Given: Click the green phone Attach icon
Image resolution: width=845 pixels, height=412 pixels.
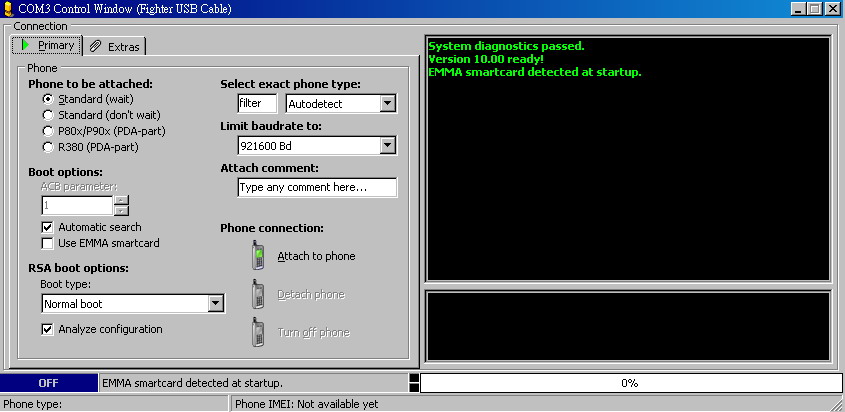Looking at the screenshot, I should [x=258, y=256].
